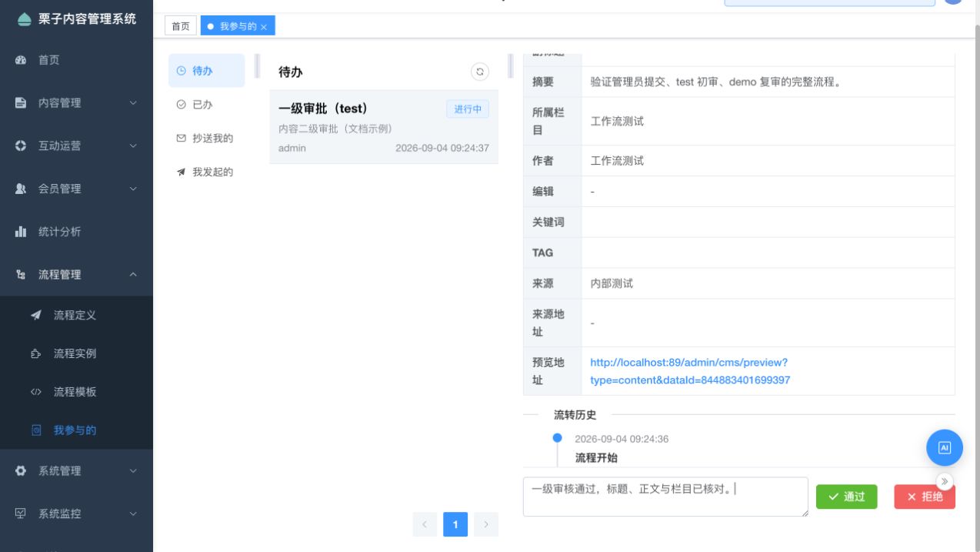The height and width of the screenshot is (552, 980).
Task: Click the 统计分析 bar chart icon
Action: tap(21, 232)
